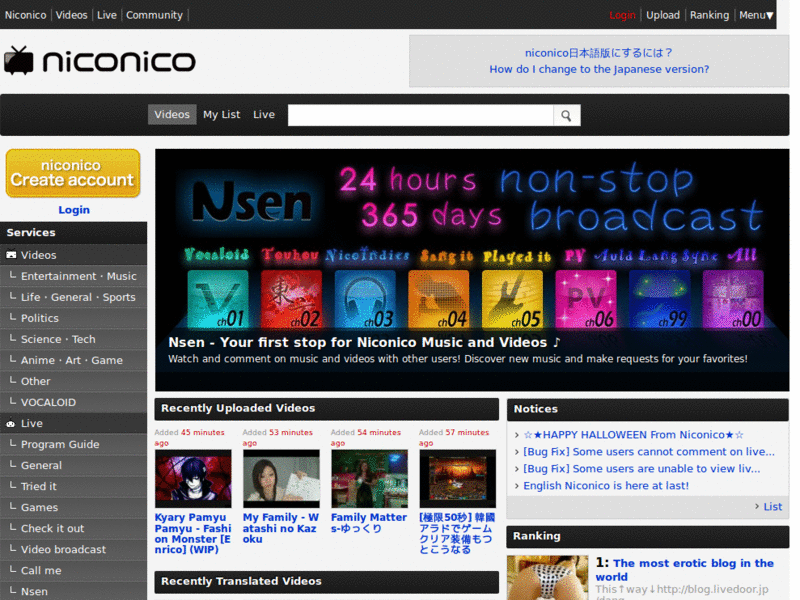Click the niconico TV logo
Viewport: 800px width, 600px height.
point(99,61)
